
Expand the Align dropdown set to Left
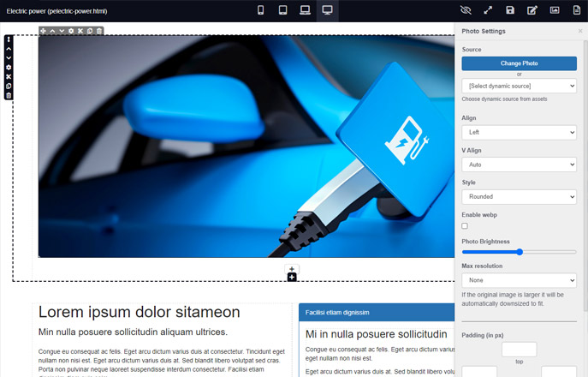click(519, 133)
